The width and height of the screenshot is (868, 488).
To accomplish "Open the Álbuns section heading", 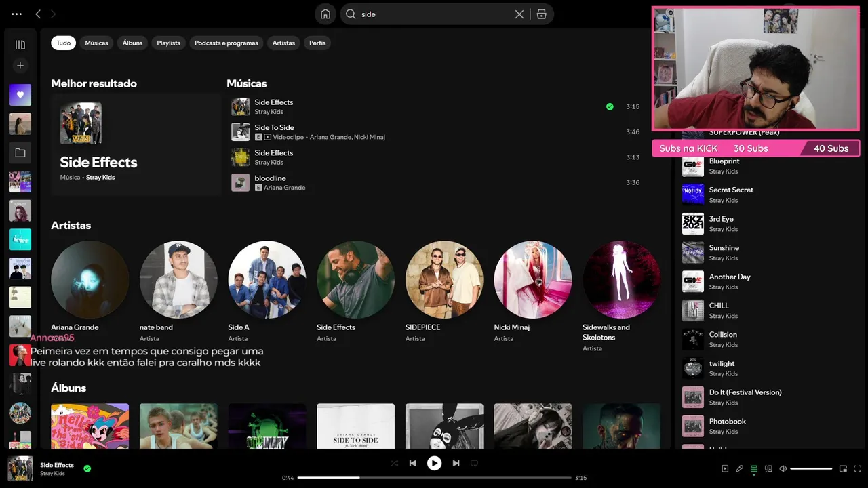I will coord(68,388).
